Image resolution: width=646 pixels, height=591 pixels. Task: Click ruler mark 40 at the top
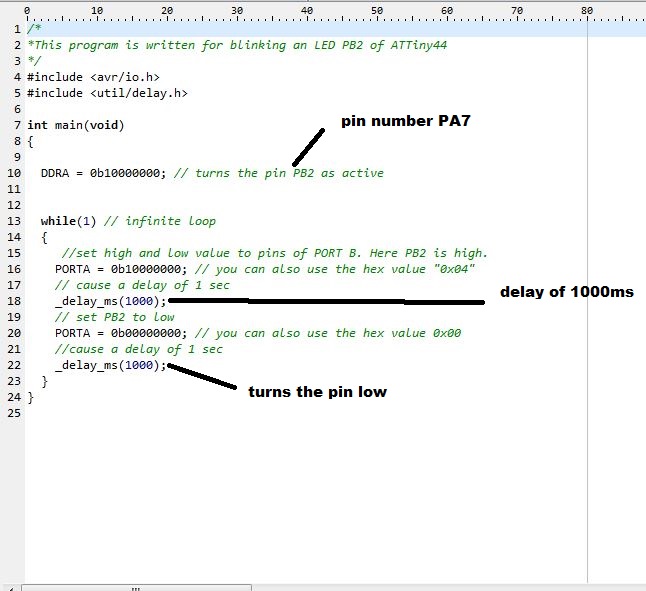pos(307,11)
